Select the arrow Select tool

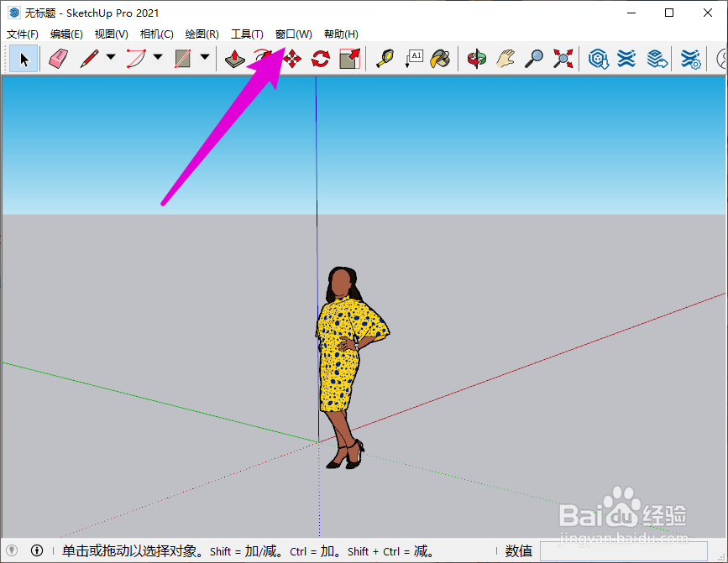coord(24,59)
